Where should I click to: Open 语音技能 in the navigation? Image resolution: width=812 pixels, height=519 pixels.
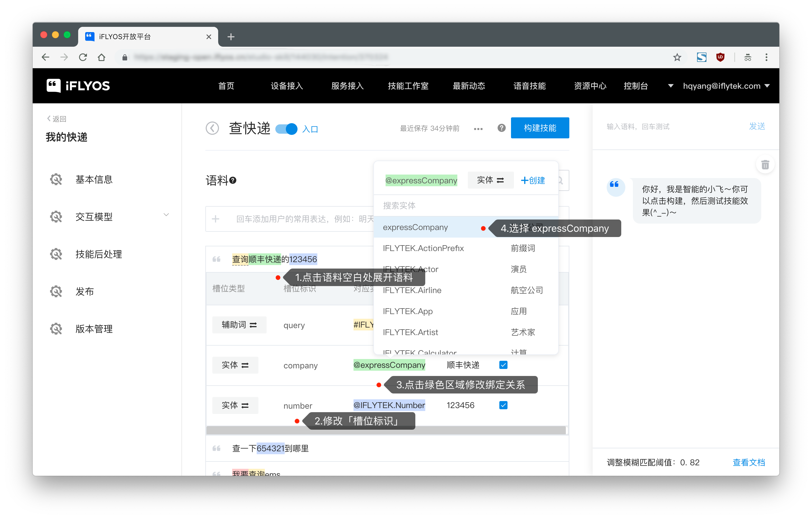(530, 86)
